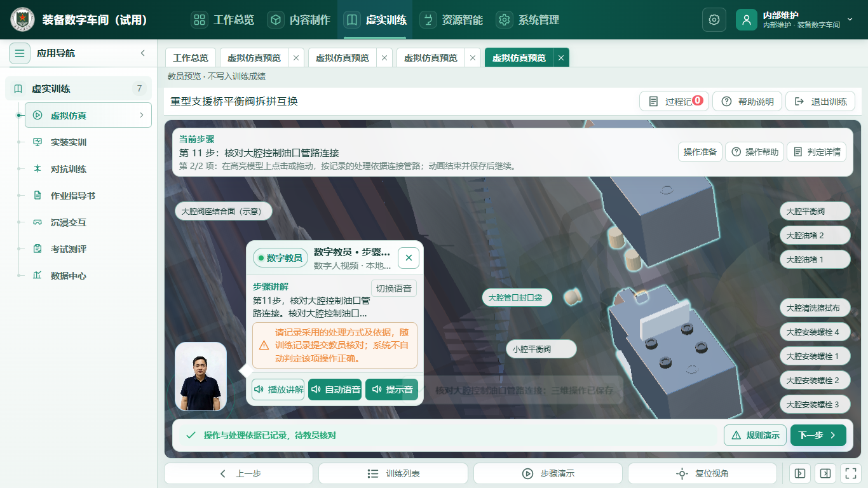Image resolution: width=868 pixels, height=488 pixels.
Task: Click 播放讲解 to play the explanation
Action: click(x=278, y=390)
